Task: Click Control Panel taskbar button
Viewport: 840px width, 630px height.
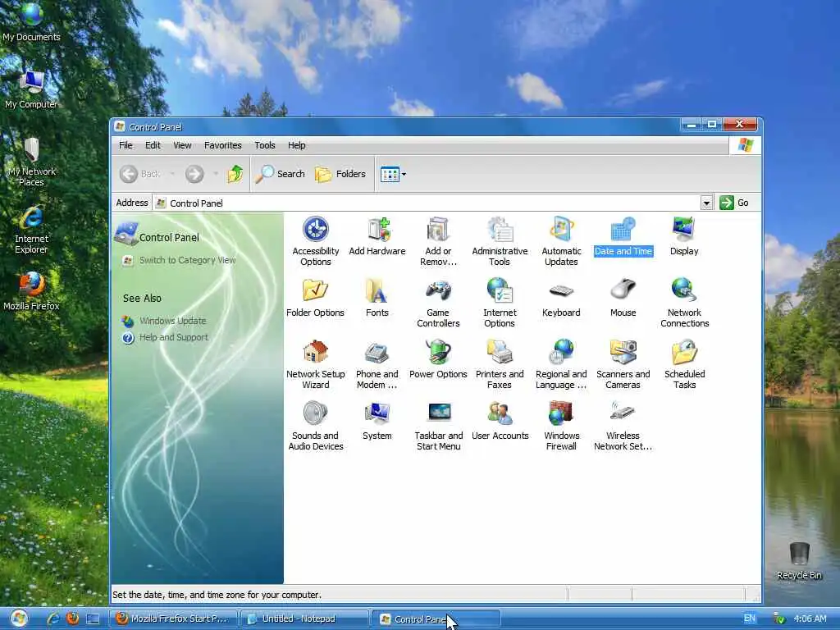Action: click(436, 619)
